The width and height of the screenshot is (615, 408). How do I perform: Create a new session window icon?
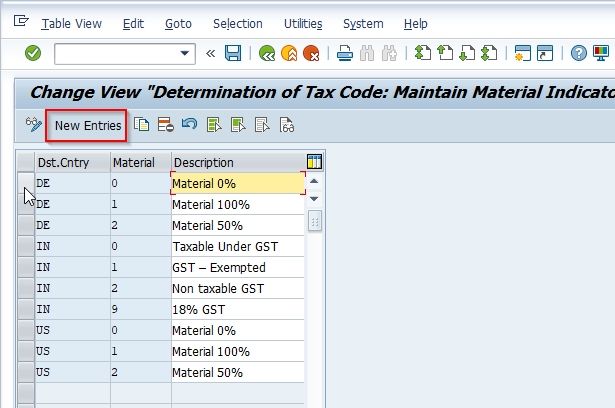pos(522,53)
